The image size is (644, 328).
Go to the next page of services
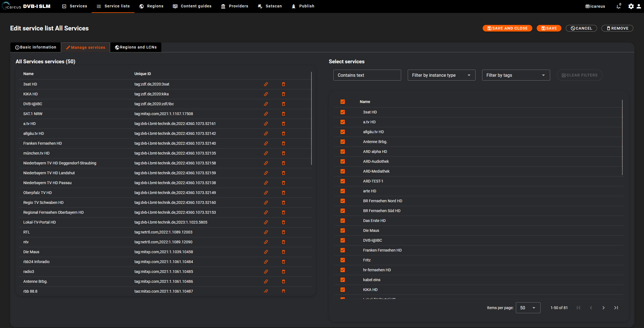tap(603, 308)
